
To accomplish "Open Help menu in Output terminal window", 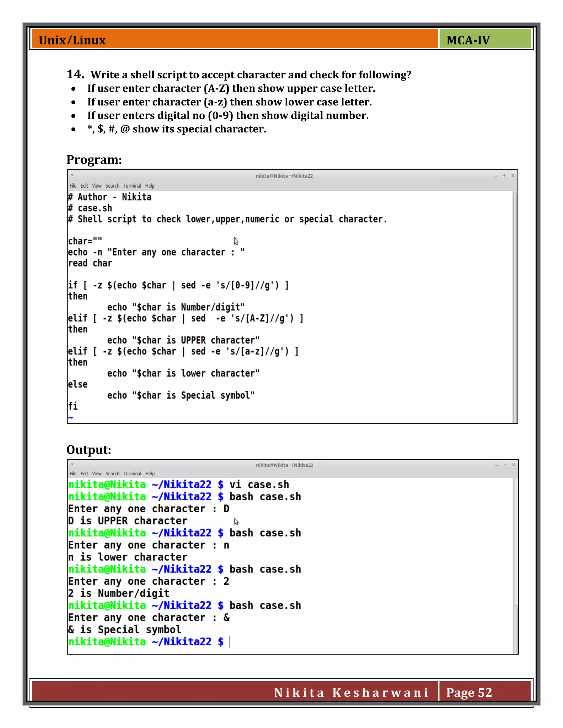I will coord(150,473).
